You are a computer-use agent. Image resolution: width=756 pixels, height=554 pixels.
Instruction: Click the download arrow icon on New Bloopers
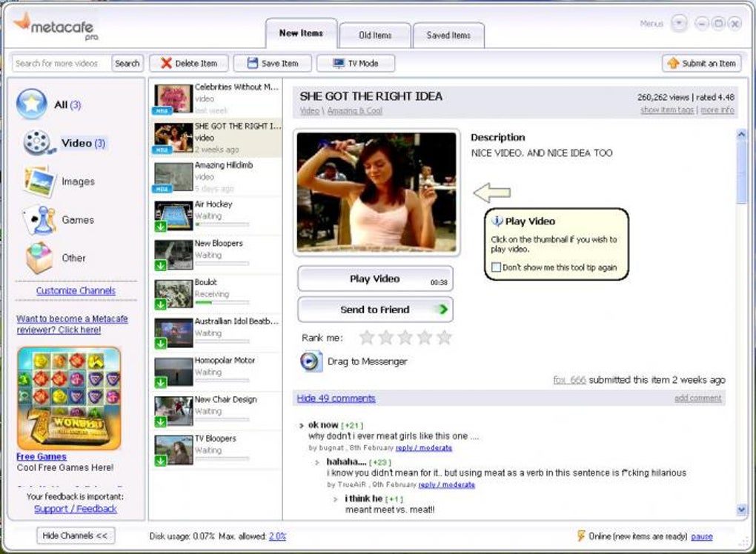(x=160, y=265)
